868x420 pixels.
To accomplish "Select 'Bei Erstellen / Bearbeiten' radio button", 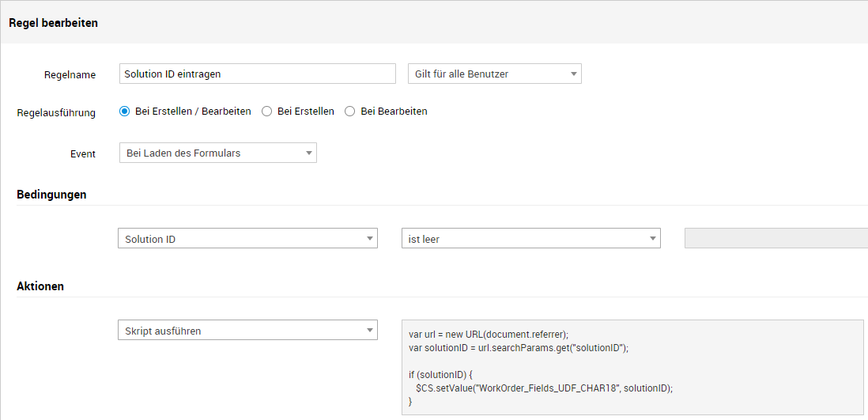I will click(125, 112).
